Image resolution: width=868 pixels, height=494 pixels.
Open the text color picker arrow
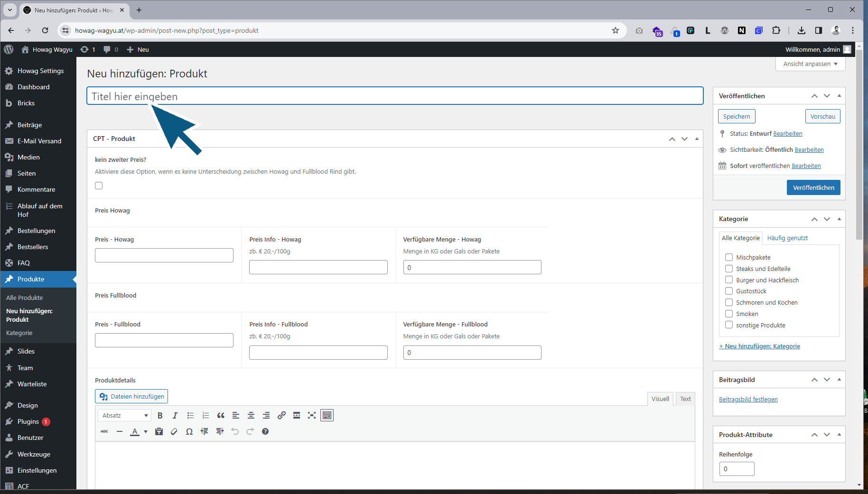146,431
